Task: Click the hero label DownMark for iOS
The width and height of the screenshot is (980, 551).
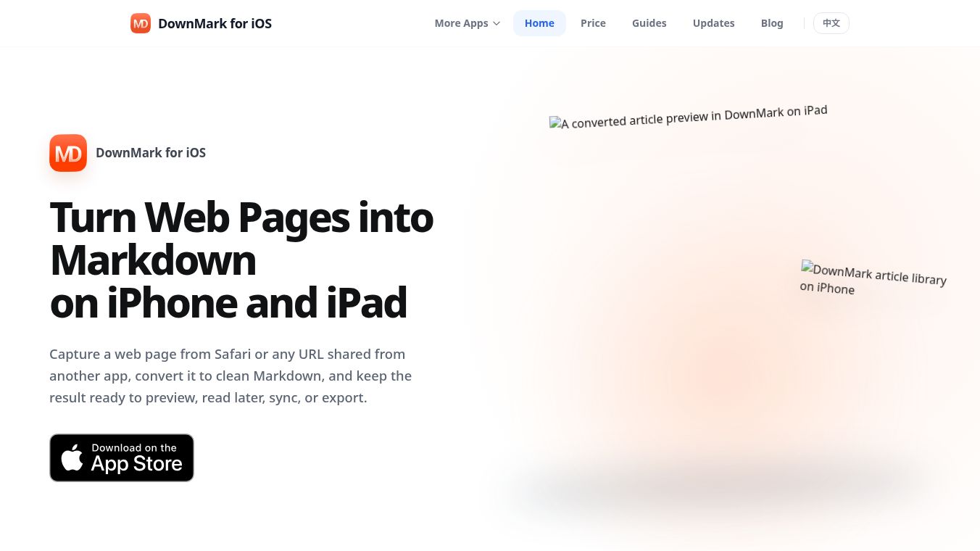Action: [151, 153]
